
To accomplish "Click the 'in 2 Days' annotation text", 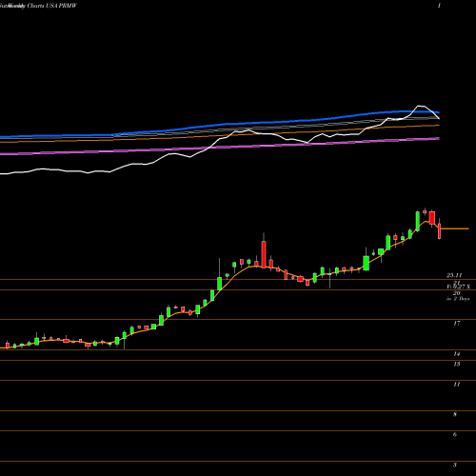I will click(x=458, y=299).
